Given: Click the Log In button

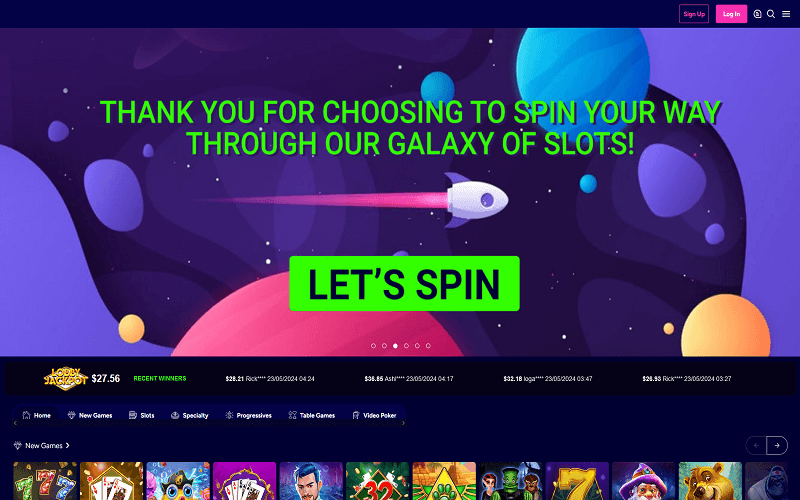Looking at the screenshot, I should [731, 14].
